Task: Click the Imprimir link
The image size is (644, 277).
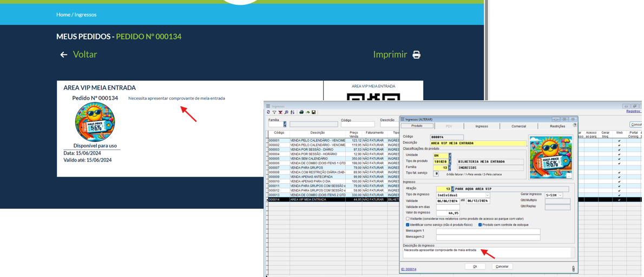Action: coord(390,55)
